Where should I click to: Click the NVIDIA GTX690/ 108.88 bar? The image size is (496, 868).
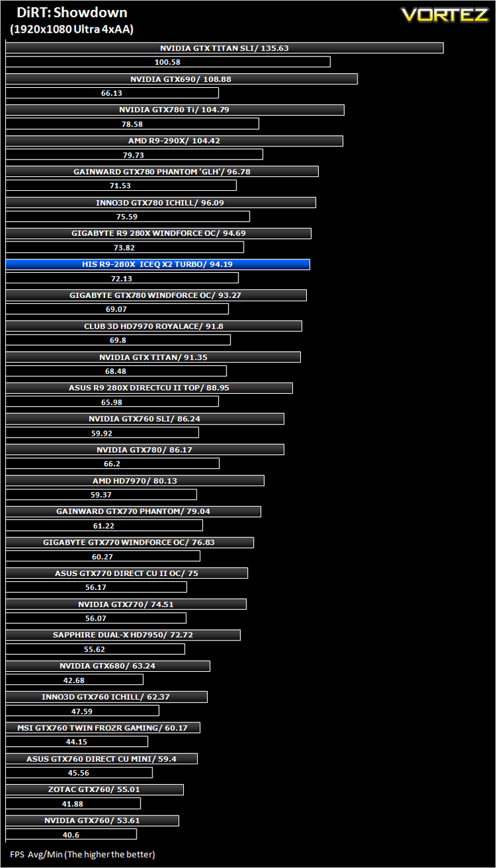tap(182, 78)
